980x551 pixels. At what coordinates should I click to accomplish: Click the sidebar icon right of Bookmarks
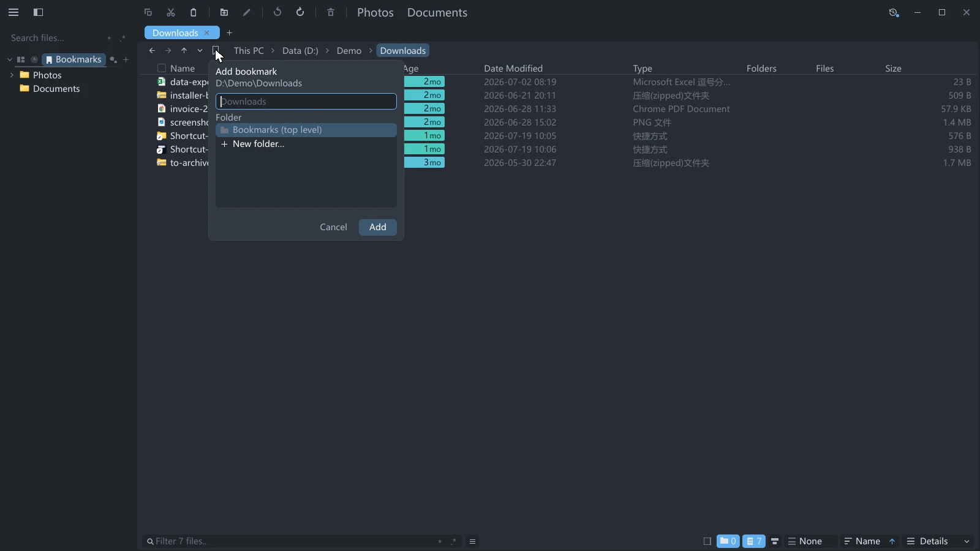tap(113, 59)
